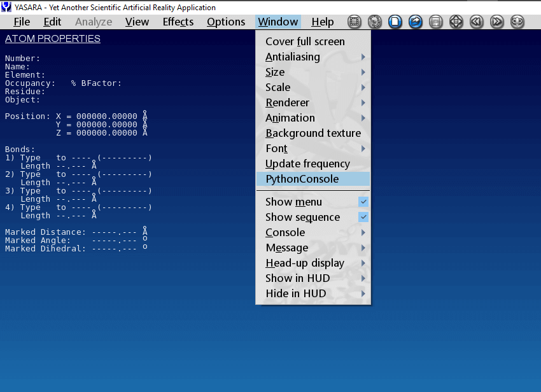Expand the Message submenu arrow
The height and width of the screenshot is (392, 541).
click(363, 248)
